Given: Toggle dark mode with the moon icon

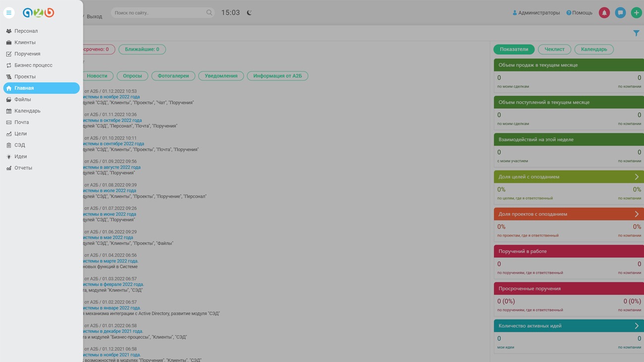Looking at the screenshot, I should coord(249,13).
